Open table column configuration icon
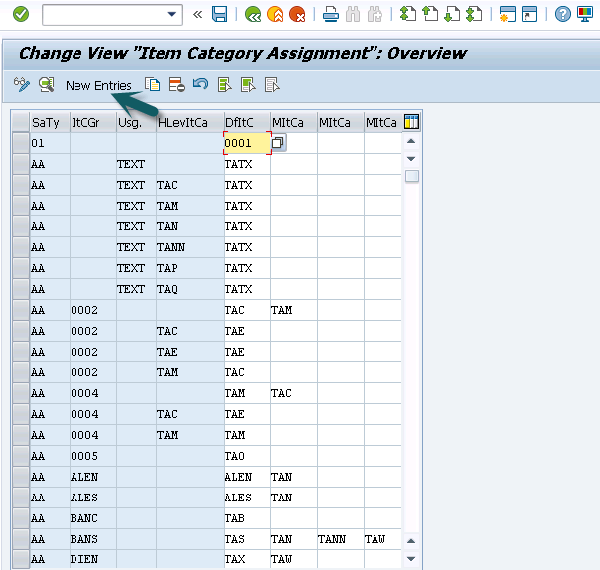 [411, 122]
